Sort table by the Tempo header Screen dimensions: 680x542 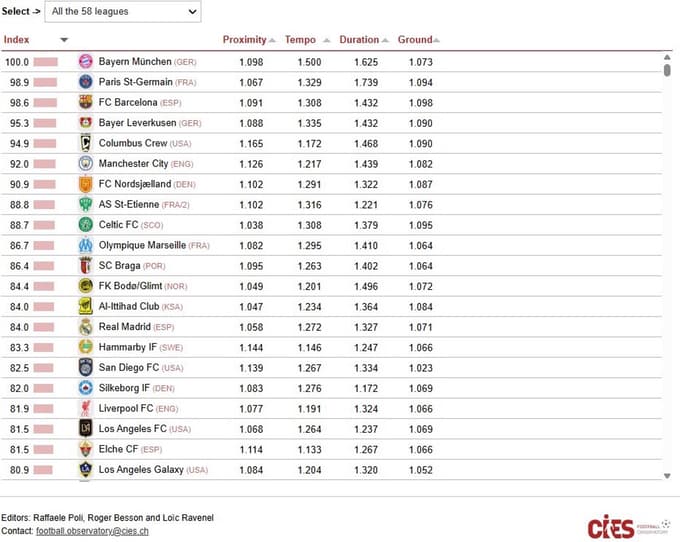click(300, 40)
